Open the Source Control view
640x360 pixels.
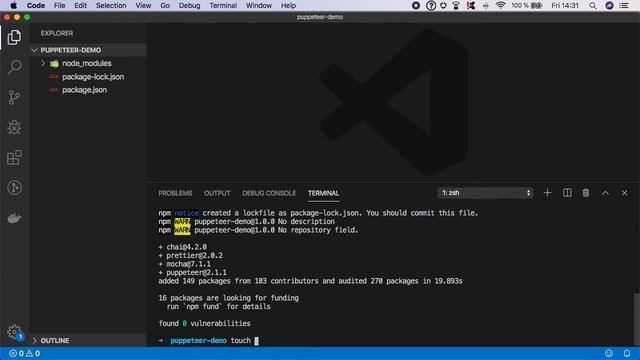click(x=14, y=97)
